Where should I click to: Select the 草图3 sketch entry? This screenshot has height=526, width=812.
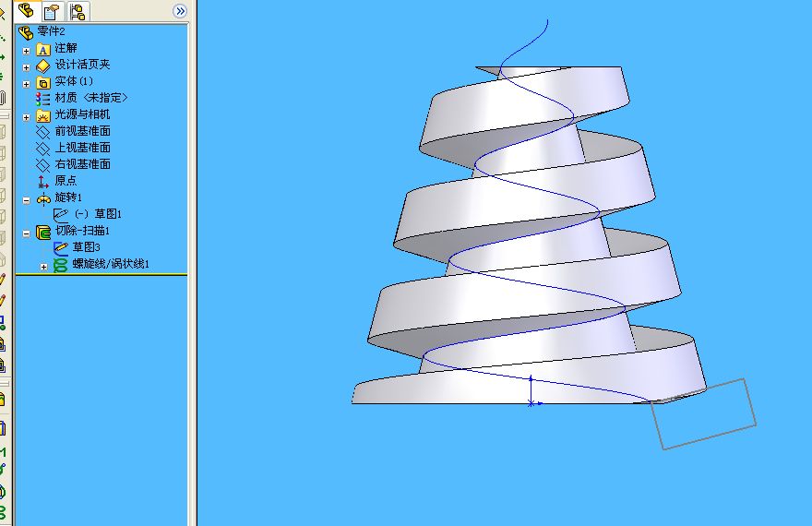tap(86, 247)
